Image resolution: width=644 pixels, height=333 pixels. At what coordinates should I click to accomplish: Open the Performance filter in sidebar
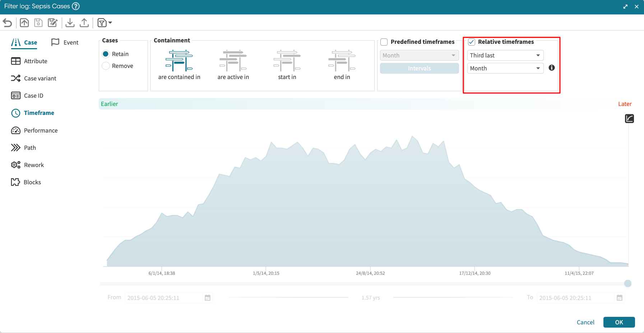click(41, 130)
